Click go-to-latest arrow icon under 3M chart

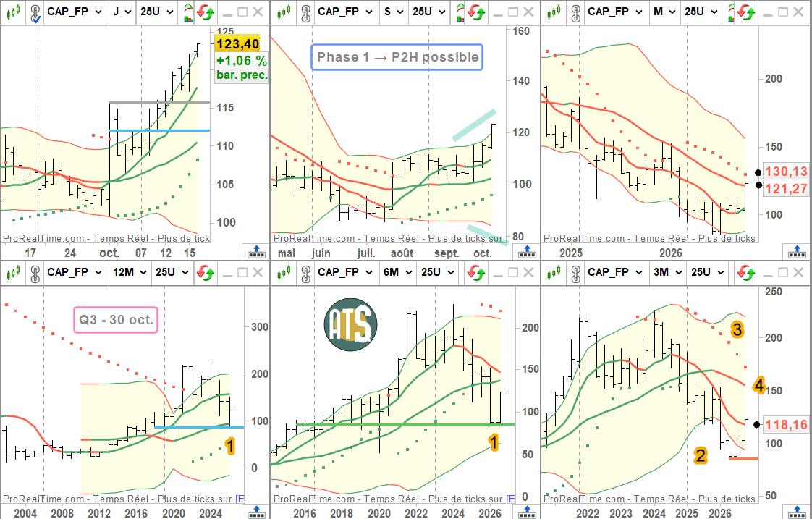pos(797,512)
